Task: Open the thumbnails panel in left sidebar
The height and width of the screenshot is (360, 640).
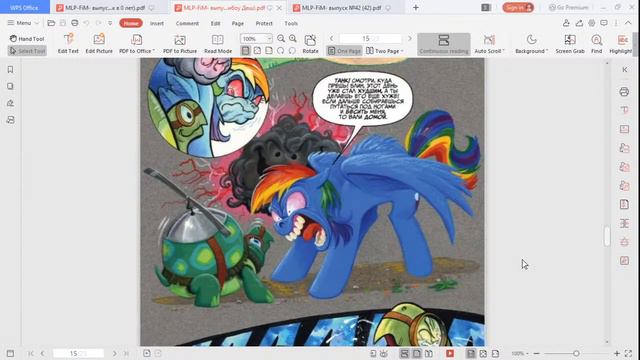Action: coord(11,86)
